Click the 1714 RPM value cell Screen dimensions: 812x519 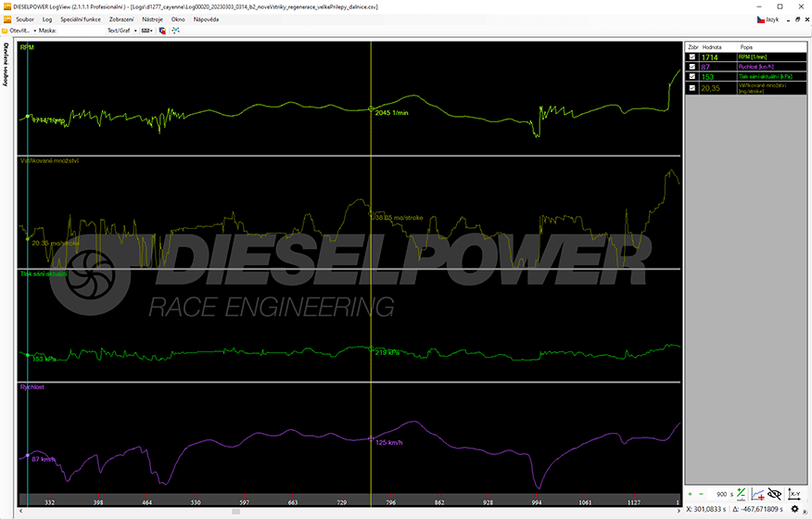tap(718, 57)
